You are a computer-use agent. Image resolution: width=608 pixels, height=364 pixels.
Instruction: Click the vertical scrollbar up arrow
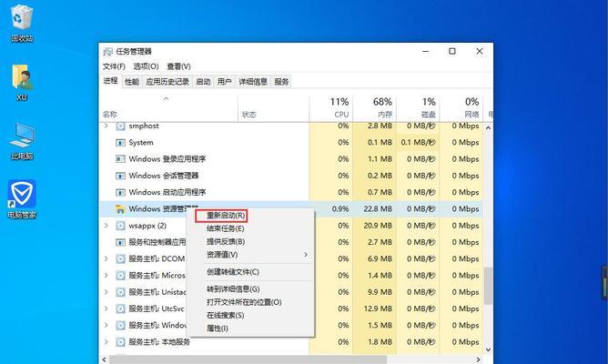click(488, 127)
